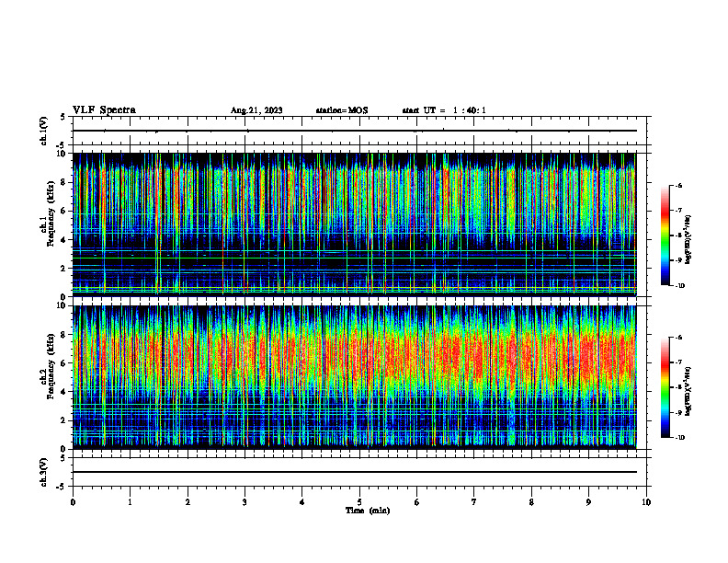Click the "VLF Spectra" plot title
The height and width of the screenshot is (563, 728).
(x=104, y=110)
